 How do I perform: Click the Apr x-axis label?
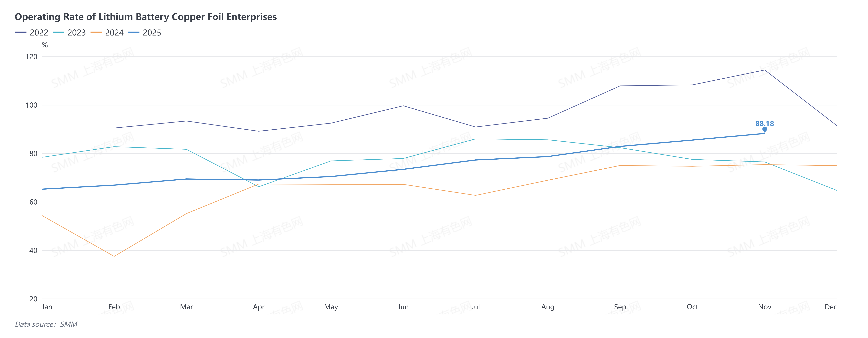tap(259, 307)
